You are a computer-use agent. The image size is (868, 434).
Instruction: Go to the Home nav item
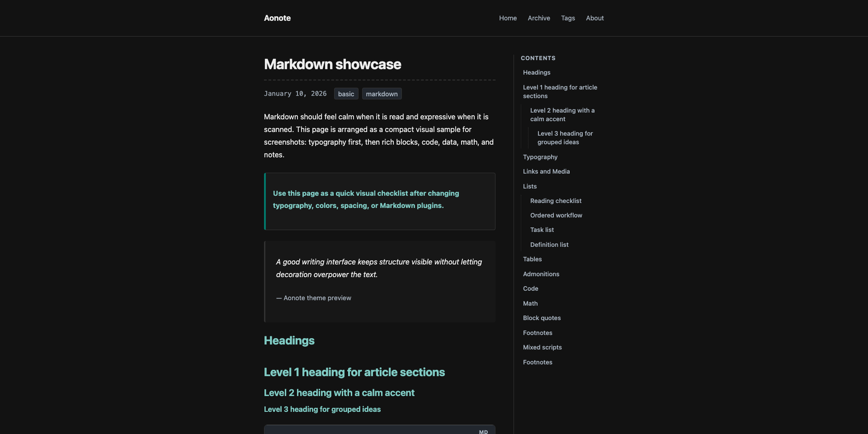(508, 18)
